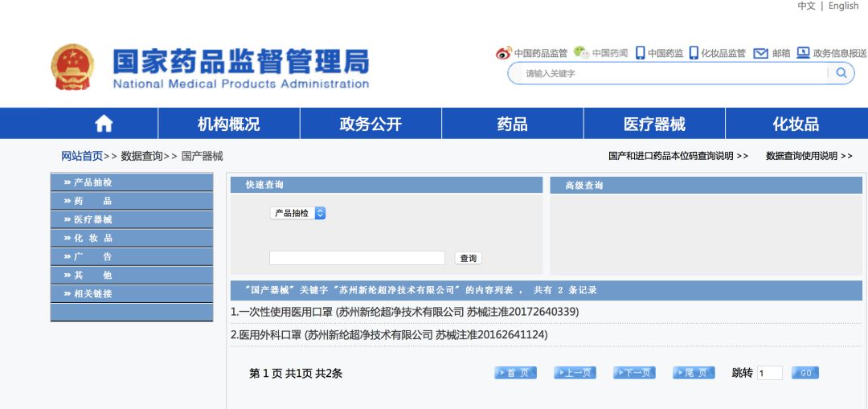The image size is (868, 409).
Task: Open the 政务公开 menu
Action: point(371,124)
